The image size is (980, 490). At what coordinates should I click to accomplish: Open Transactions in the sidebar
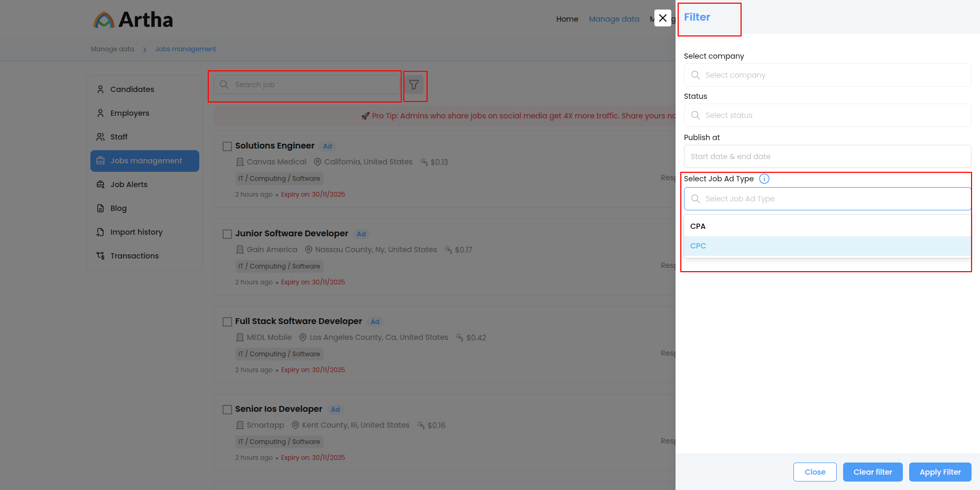coord(134,256)
